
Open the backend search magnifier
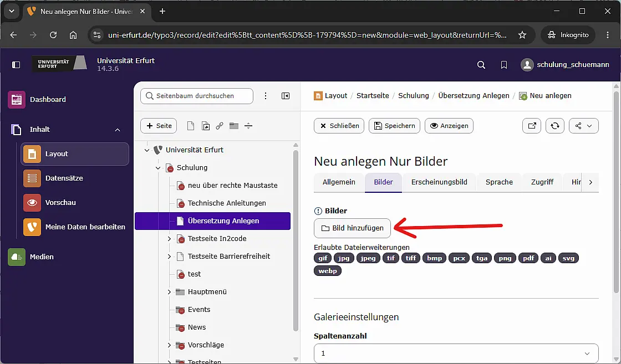(481, 64)
